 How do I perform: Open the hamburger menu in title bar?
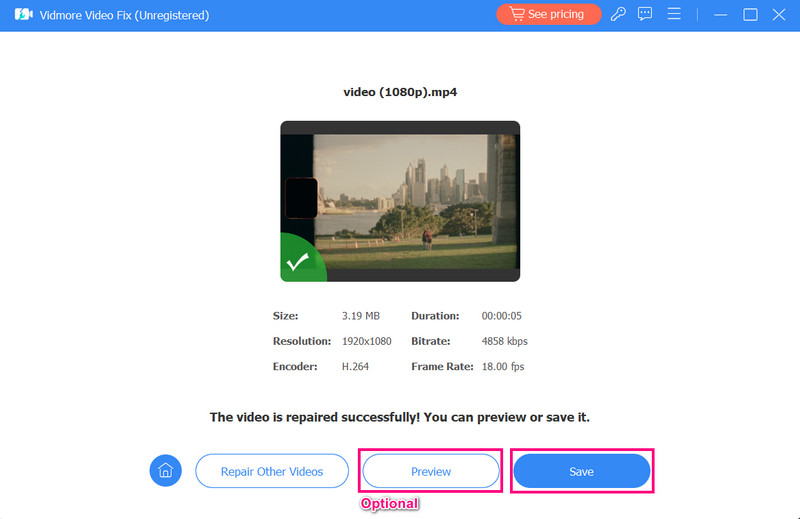pos(674,15)
